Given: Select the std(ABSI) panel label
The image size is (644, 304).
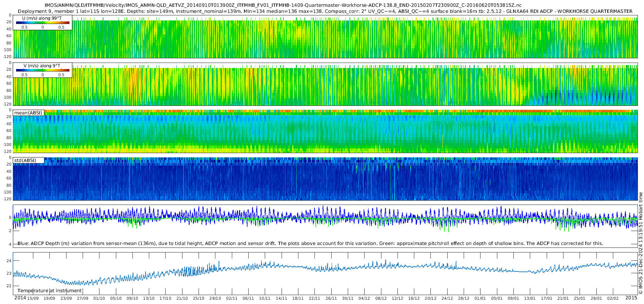Looking at the screenshot, I should (29, 160).
